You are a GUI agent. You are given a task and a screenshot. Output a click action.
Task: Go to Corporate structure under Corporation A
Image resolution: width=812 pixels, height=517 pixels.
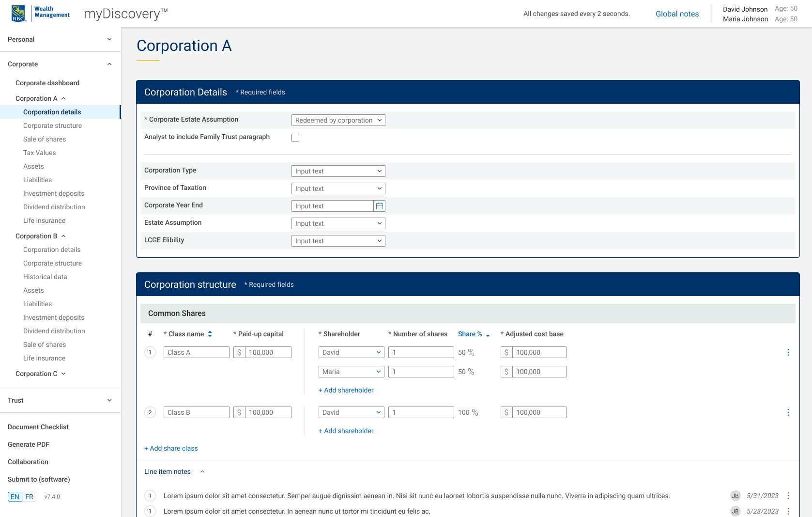click(52, 125)
